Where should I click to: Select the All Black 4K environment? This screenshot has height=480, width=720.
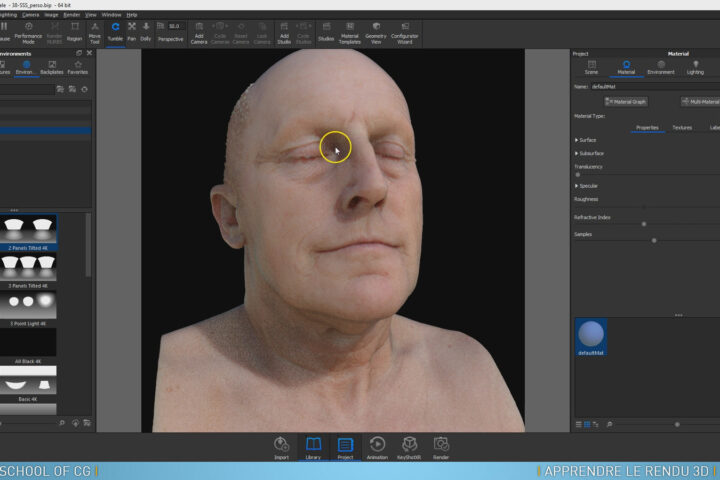[28, 346]
